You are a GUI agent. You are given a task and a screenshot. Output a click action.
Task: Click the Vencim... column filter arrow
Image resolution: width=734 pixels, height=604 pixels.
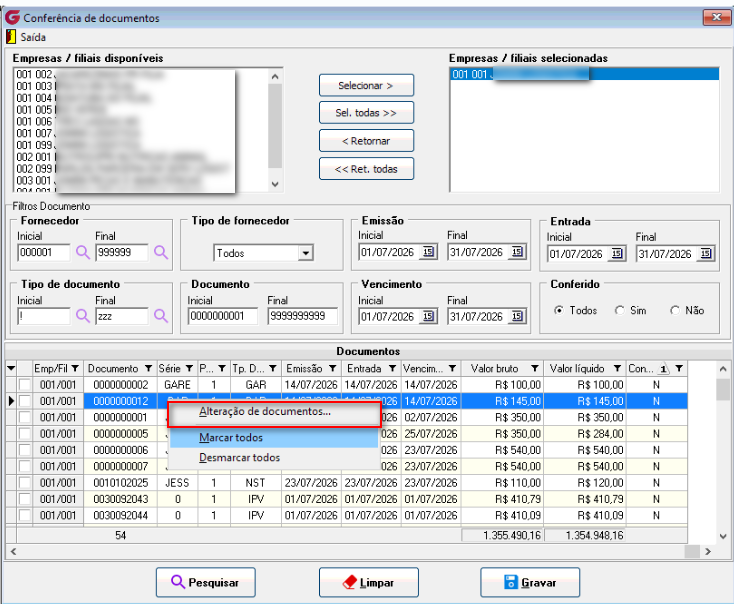click(452, 368)
